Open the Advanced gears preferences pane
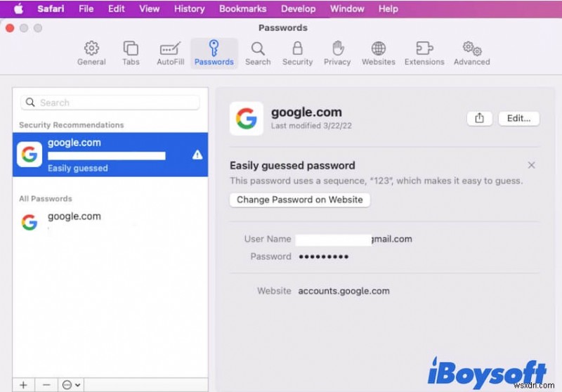Screen dimensions: 562x392 click(x=471, y=53)
